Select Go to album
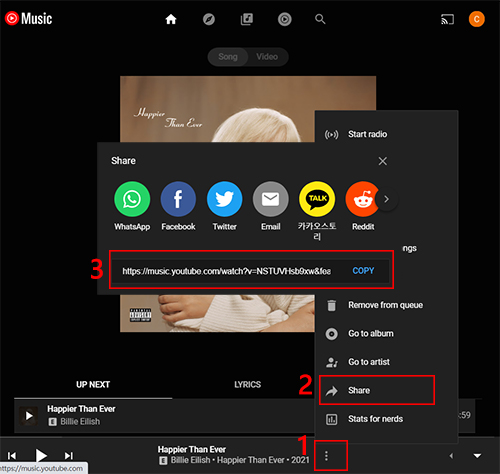The image size is (500, 474). (386, 333)
